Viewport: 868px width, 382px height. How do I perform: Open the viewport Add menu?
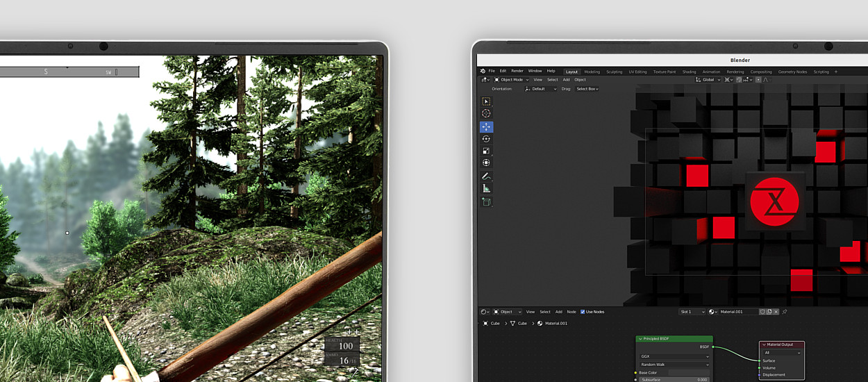click(x=566, y=80)
